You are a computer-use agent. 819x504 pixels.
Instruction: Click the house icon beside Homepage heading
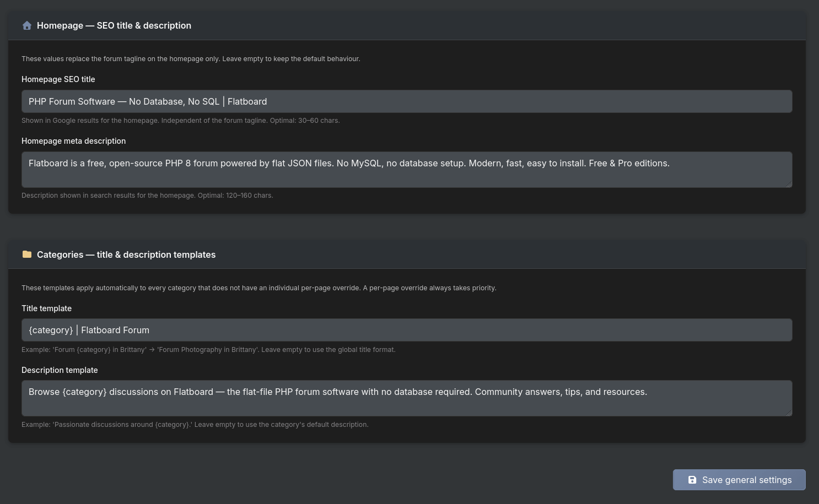[x=27, y=26]
